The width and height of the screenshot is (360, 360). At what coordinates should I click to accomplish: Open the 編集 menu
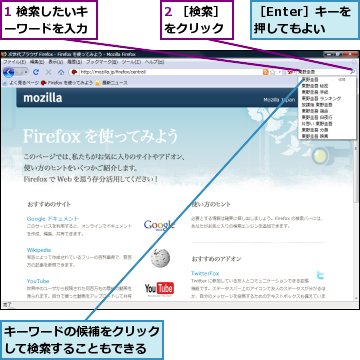[x=37, y=62]
